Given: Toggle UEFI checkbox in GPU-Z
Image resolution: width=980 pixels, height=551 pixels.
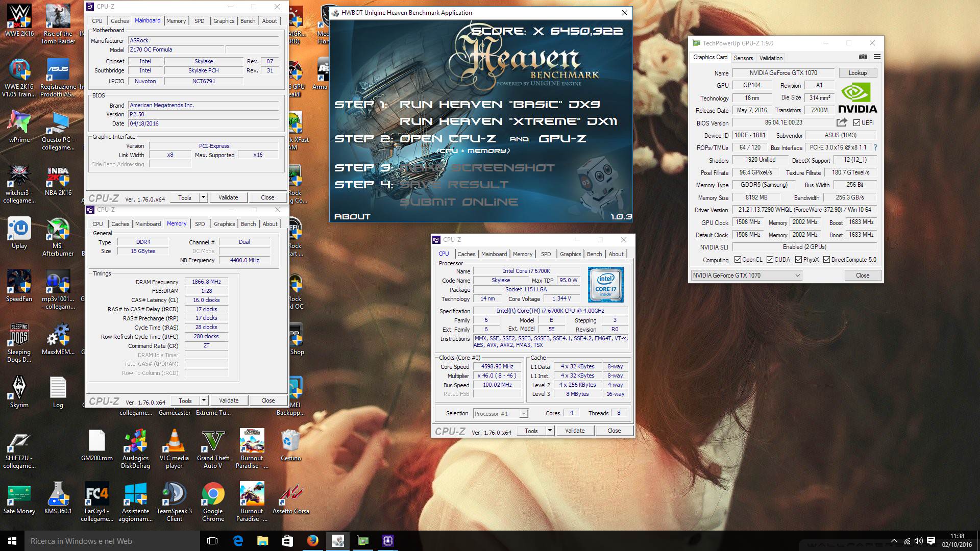Looking at the screenshot, I should click(x=856, y=122).
